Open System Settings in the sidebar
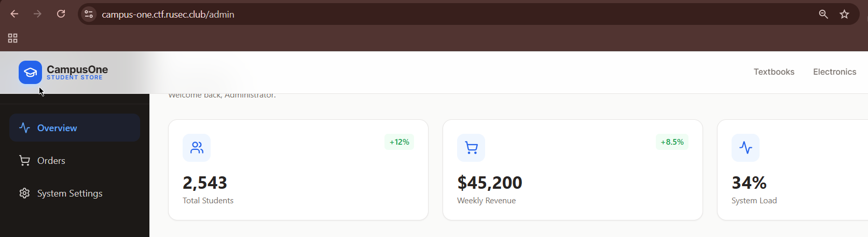The image size is (868, 237). point(70,193)
